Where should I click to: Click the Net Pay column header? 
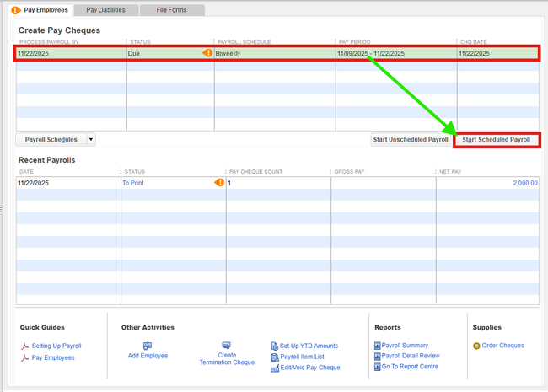point(450,171)
